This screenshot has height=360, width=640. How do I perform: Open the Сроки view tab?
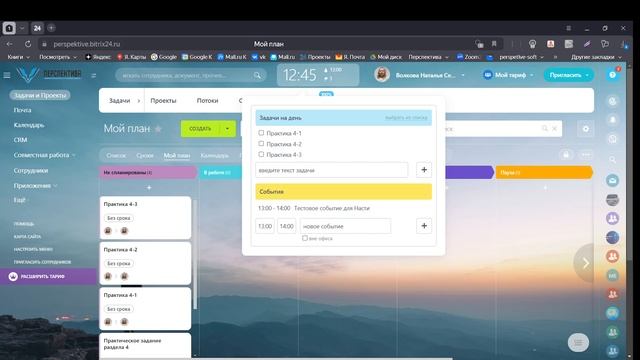(x=145, y=156)
